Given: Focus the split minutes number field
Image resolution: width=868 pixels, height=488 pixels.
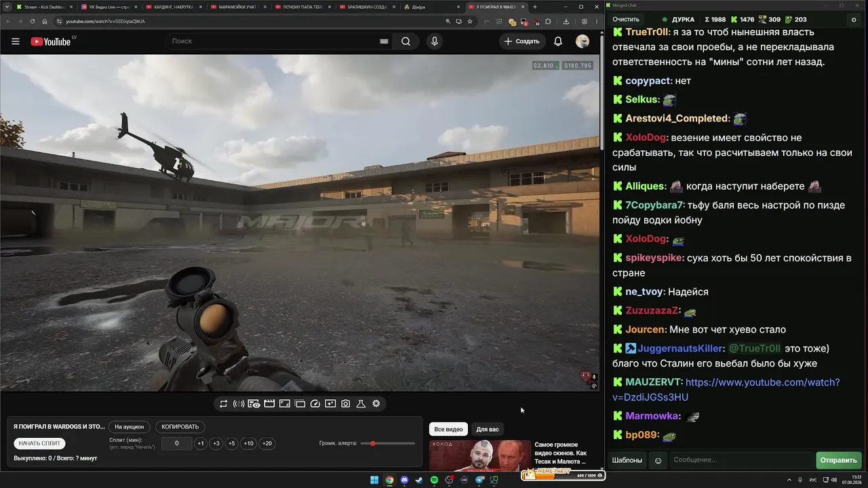Looking at the screenshot, I should (x=176, y=443).
